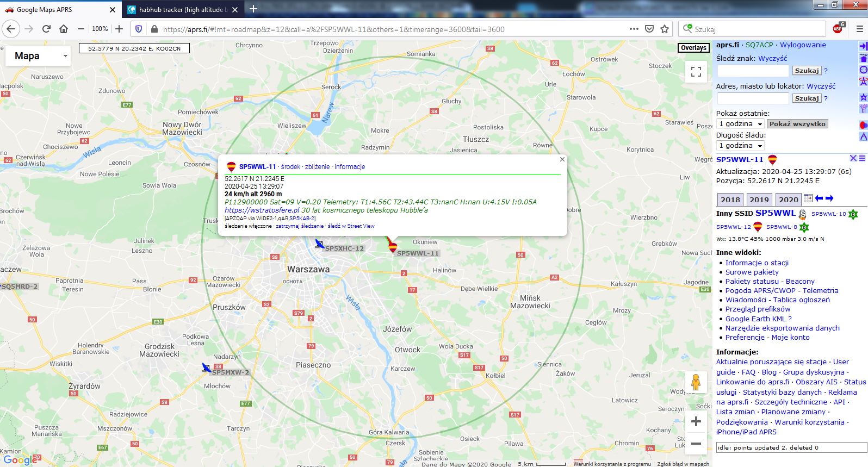Reload the current page
868x467 pixels.
pos(46,29)
